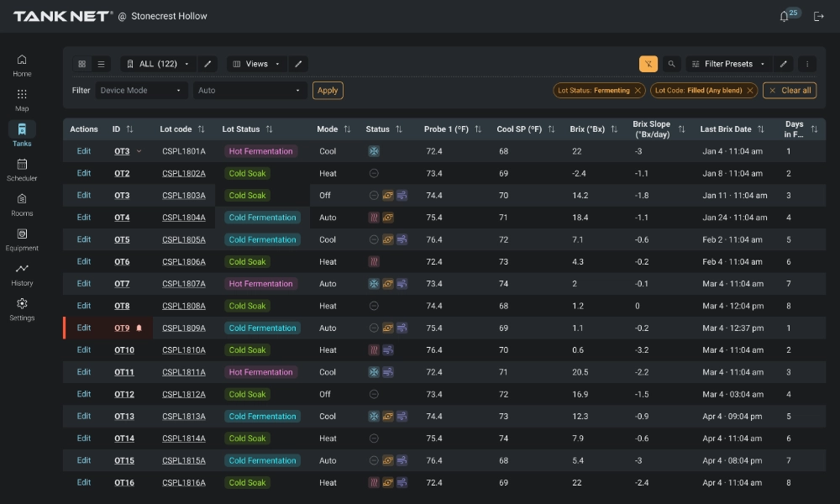Open the ALL (122) tank group dropdown
Viewport: 840px width, 504px height.
coord(158,64)
